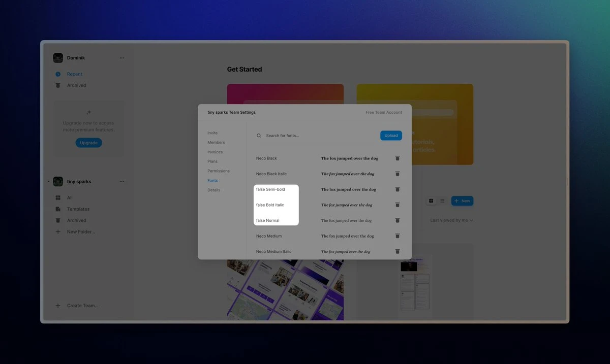Image resolution: width=610 pixels, height=364 pixels.
Task: Delete the false Semi-bold font
Action: (x=398, y=189)
